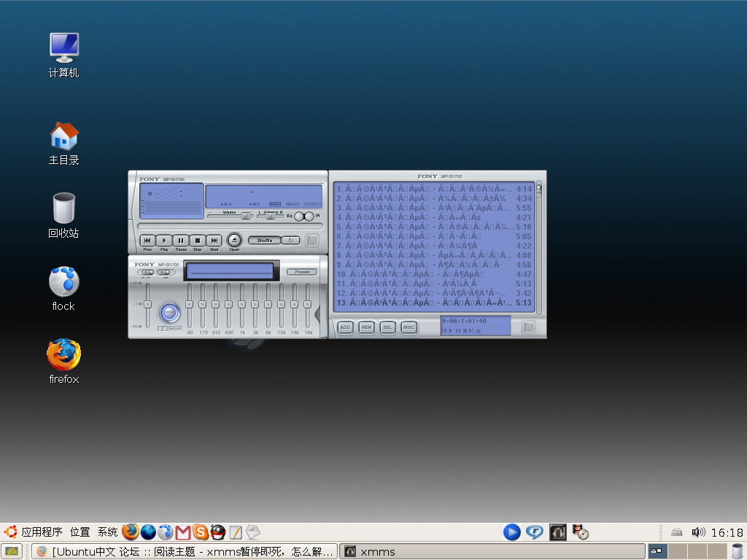Open the 应用程序 menu
Image resolution: width=747 pixels, height=560 pixels.
pos(42,532)
